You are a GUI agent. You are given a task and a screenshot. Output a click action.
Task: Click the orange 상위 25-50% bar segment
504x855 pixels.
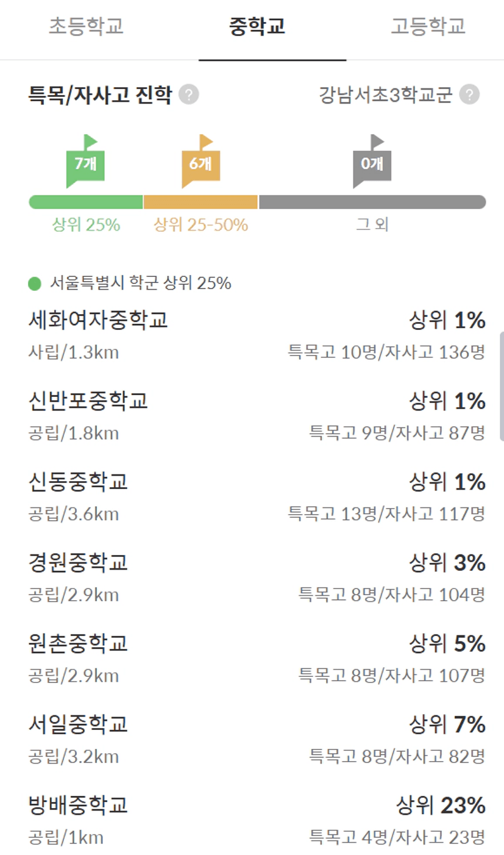click(201, 202)
